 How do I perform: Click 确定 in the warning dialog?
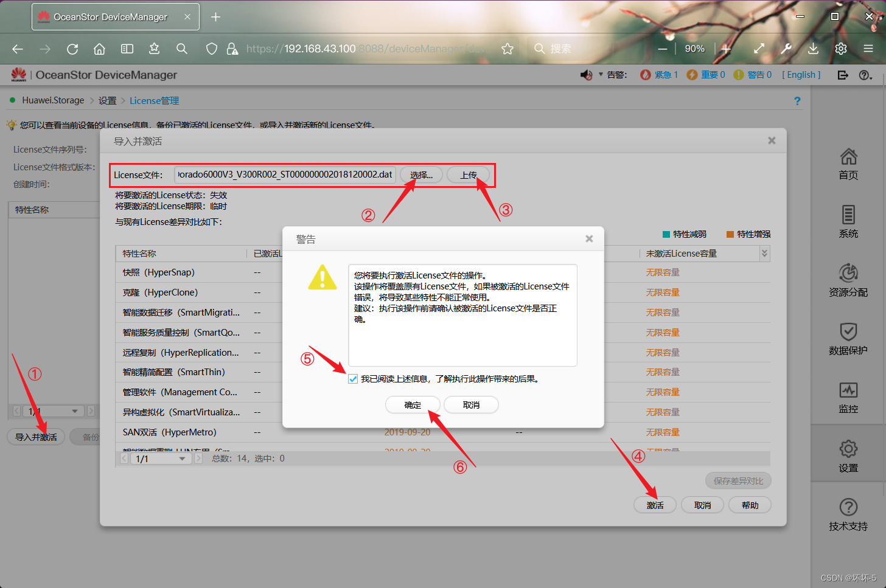click(x=413, y=405)
